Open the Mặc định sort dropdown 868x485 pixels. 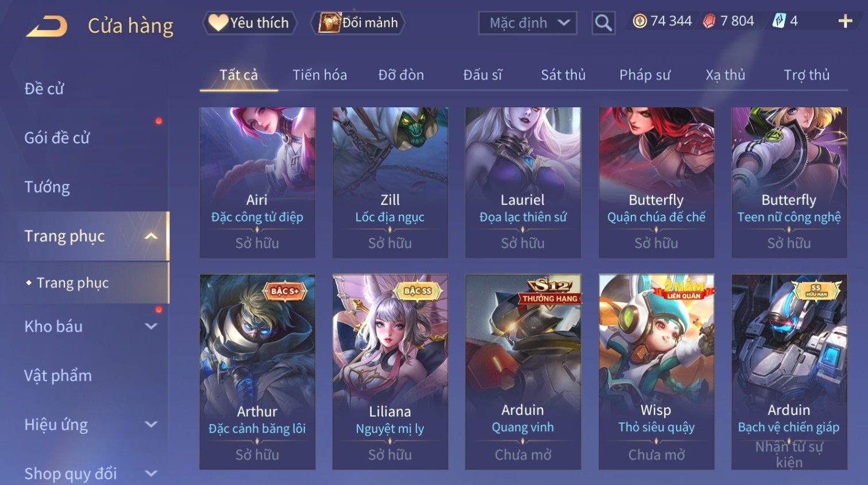(x=527, y=23)
